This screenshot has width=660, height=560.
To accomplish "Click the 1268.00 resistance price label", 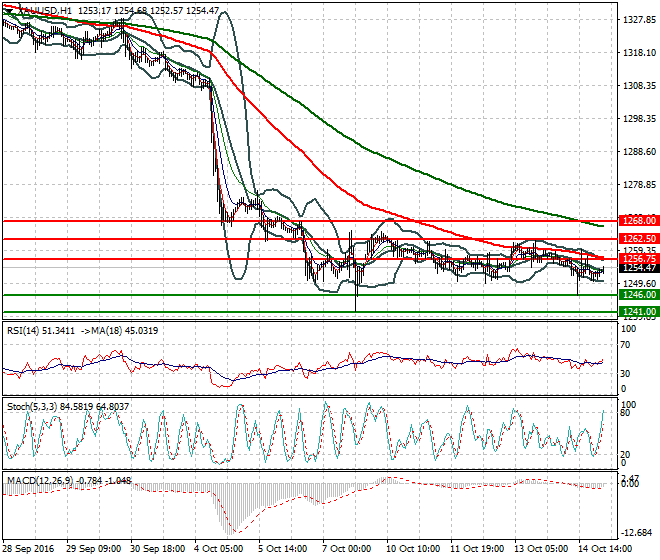I will pyautogui.click(x=639, y=221).
